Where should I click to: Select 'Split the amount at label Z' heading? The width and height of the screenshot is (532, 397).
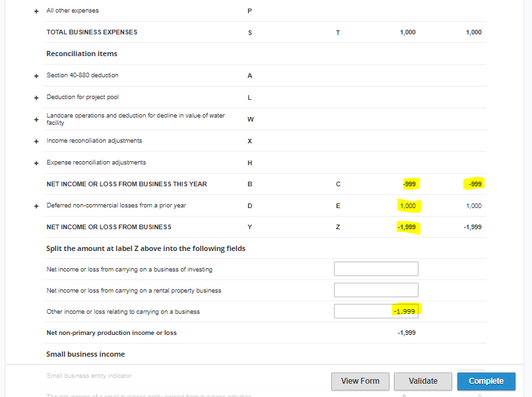click(x=146, y=248)
